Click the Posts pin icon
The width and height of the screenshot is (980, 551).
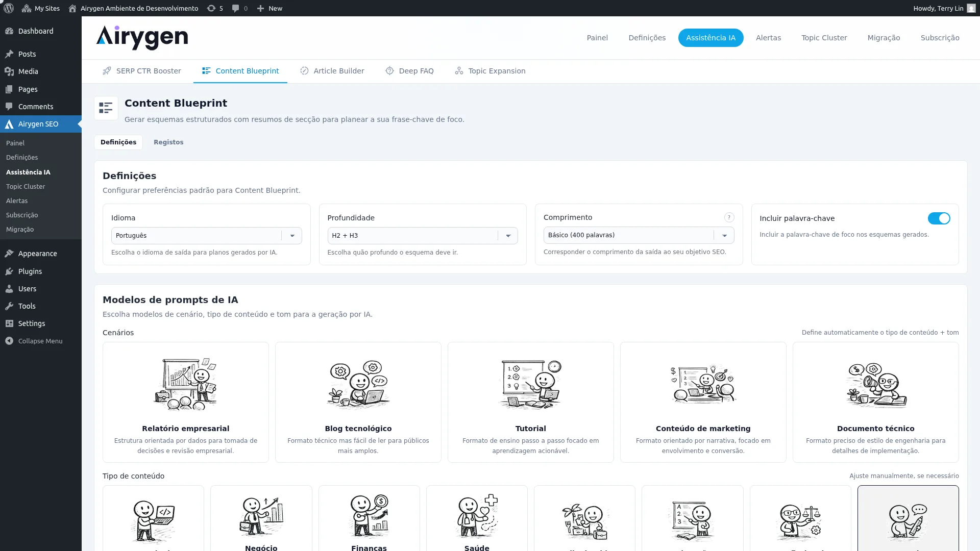point(9,54)
